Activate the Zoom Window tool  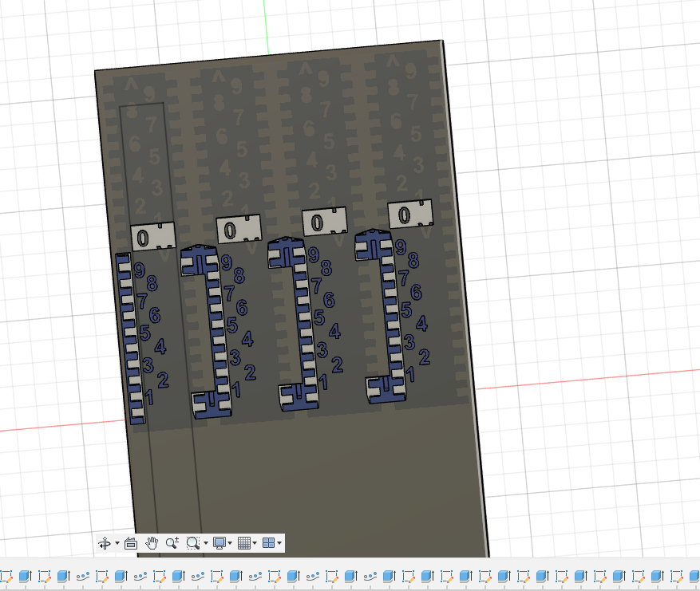pos(192,542)
